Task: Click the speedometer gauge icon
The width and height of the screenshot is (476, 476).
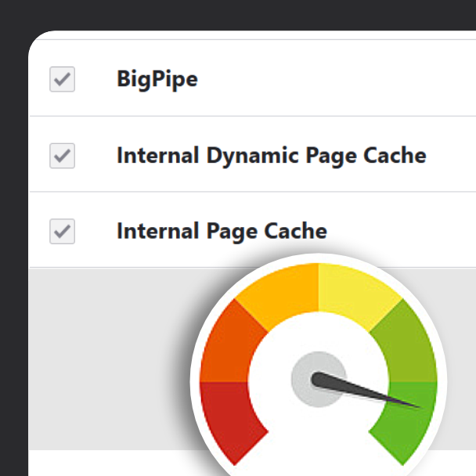Action: pos(319,365)
